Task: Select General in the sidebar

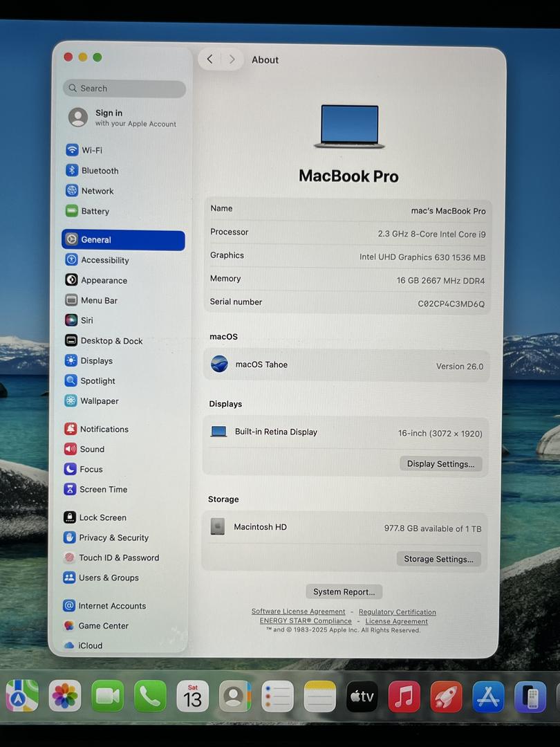Action: point(123,239)
